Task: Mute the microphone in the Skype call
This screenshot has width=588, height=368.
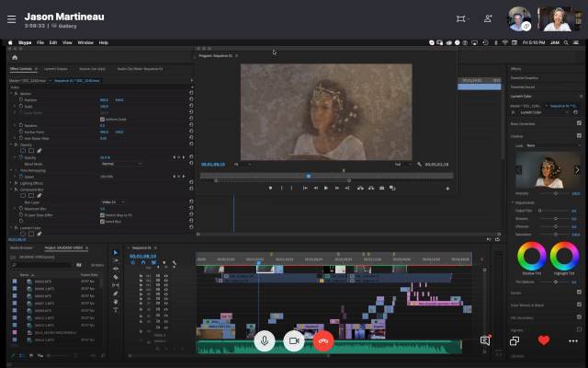Action: click(x=265, y=340)
